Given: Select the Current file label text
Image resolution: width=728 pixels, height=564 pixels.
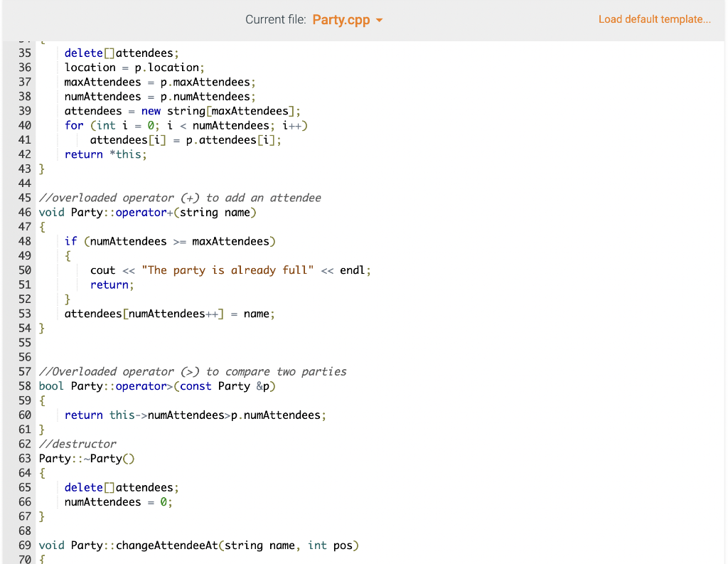Looking at the screenshot, I should coord(276,19).
